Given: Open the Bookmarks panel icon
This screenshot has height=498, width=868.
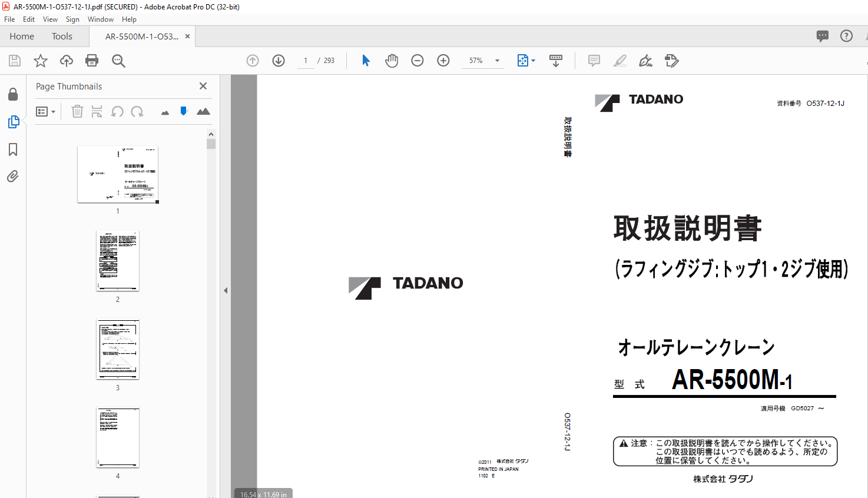Looking at the screenshot, I should click(13, 150).
